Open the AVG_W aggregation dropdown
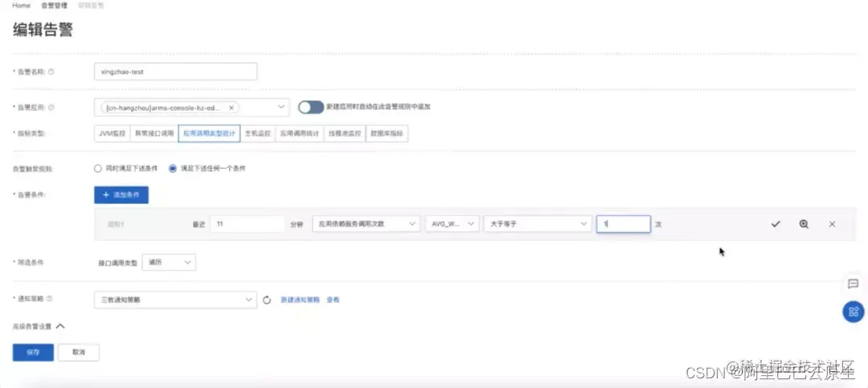The image size is (868, 388). pos(452,224)
